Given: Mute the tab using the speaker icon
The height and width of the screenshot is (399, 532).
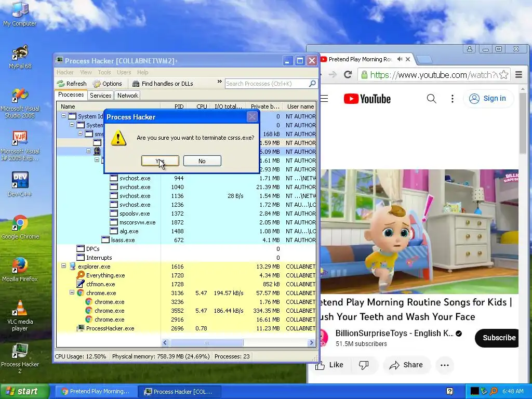Looking at the screenshot, I should [x=400, y=59].
